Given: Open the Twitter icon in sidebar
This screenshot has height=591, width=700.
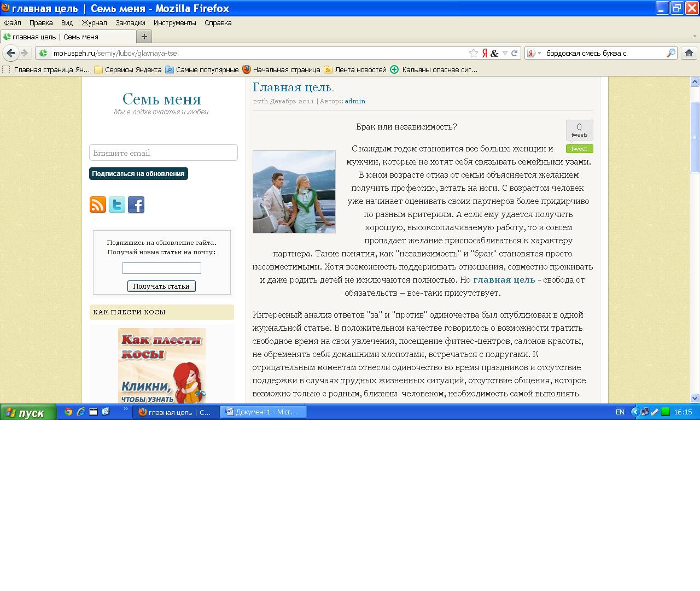Looking at the screenshot, I should [x=117, y=204].
